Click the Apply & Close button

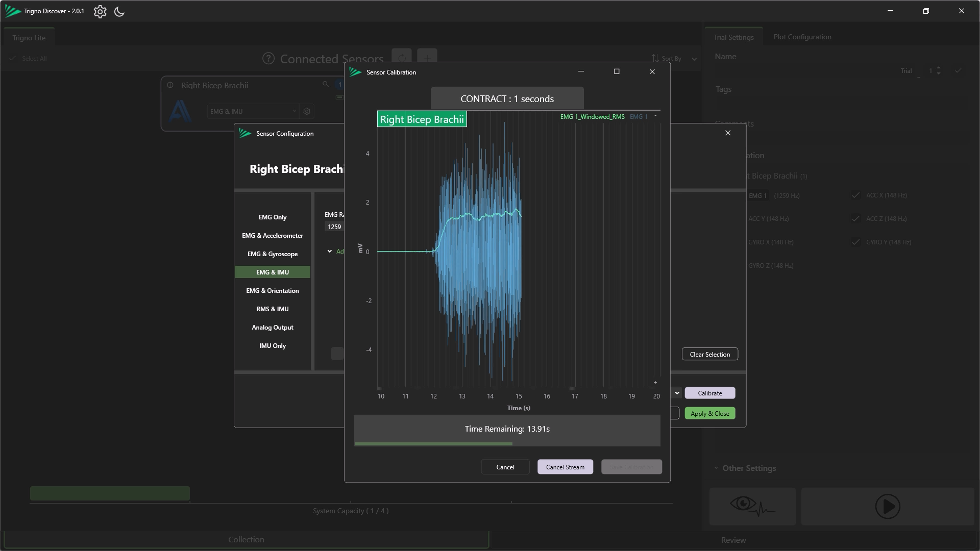coord(709,413)
